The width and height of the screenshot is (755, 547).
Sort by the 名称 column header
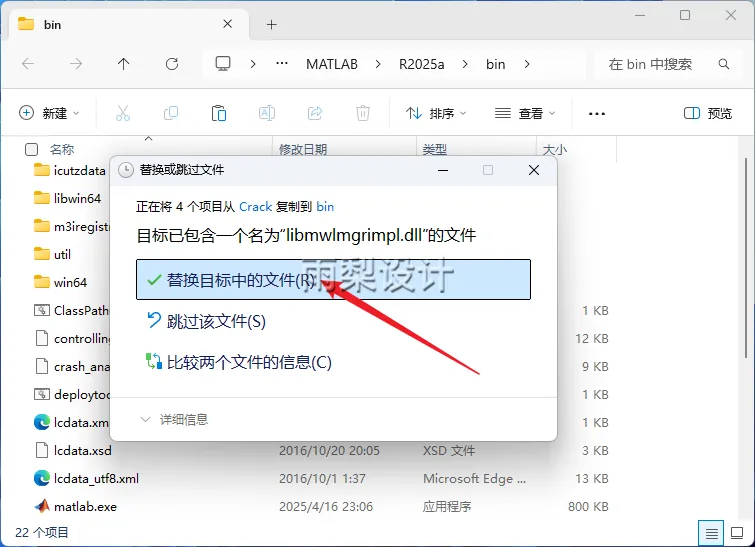(x=62, y=149)
